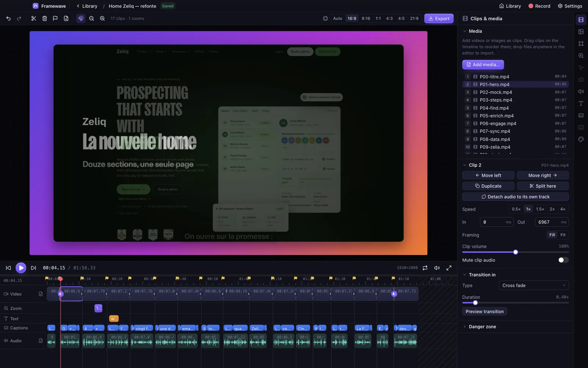The height and width of the screenshot is (368, 588).
Task: Click the Out point milliseconds field
Action: (x=552, y=222)
